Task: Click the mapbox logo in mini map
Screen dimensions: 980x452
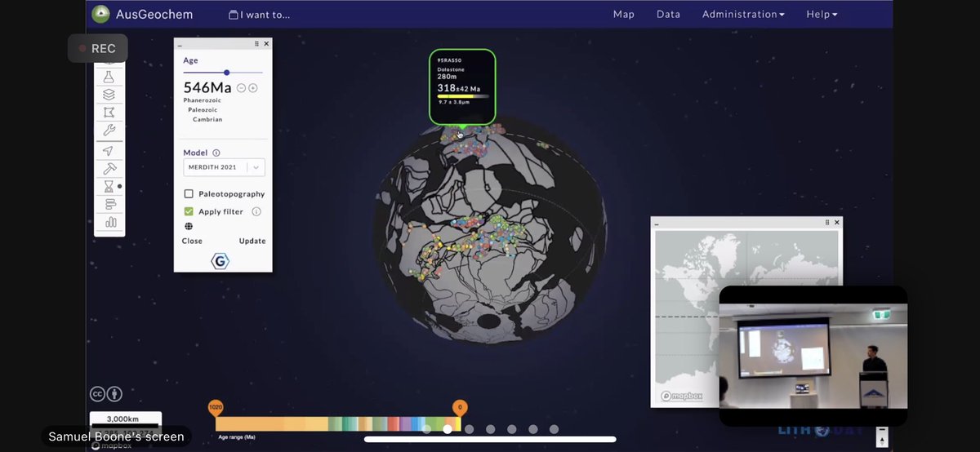Action: [682, 397]
